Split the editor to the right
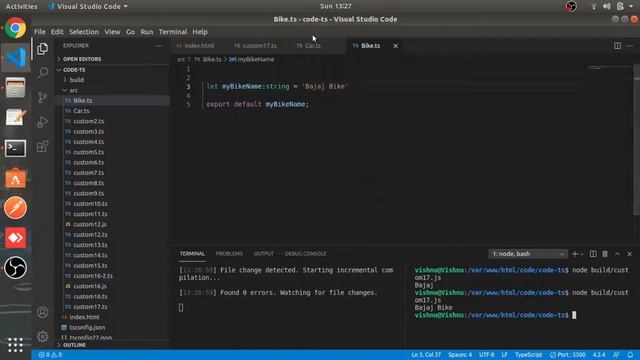 pos(618,46)
